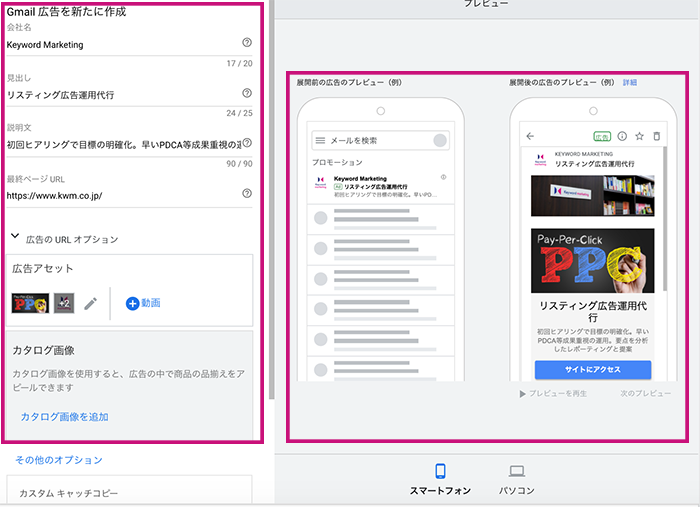Image resolution: width=700 pixels, height=507 pixels.
Task: Click the smartphone preview icon
Action: click(440, 471)
